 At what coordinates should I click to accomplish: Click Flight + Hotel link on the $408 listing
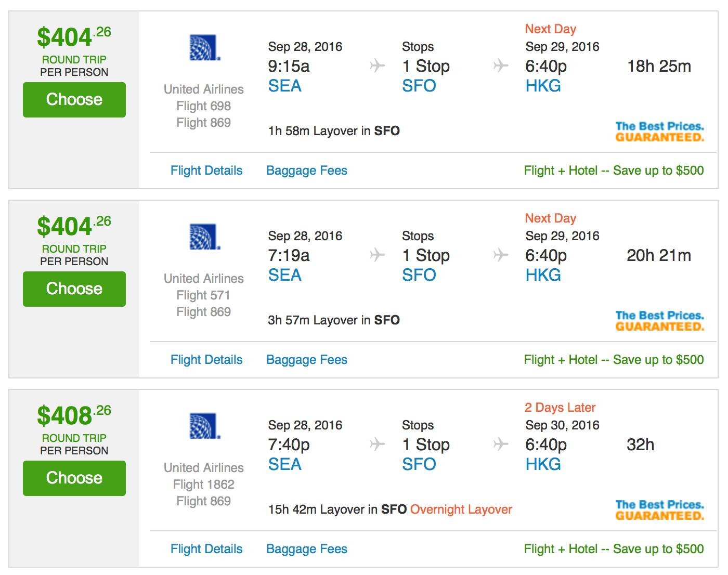[614, 548]
